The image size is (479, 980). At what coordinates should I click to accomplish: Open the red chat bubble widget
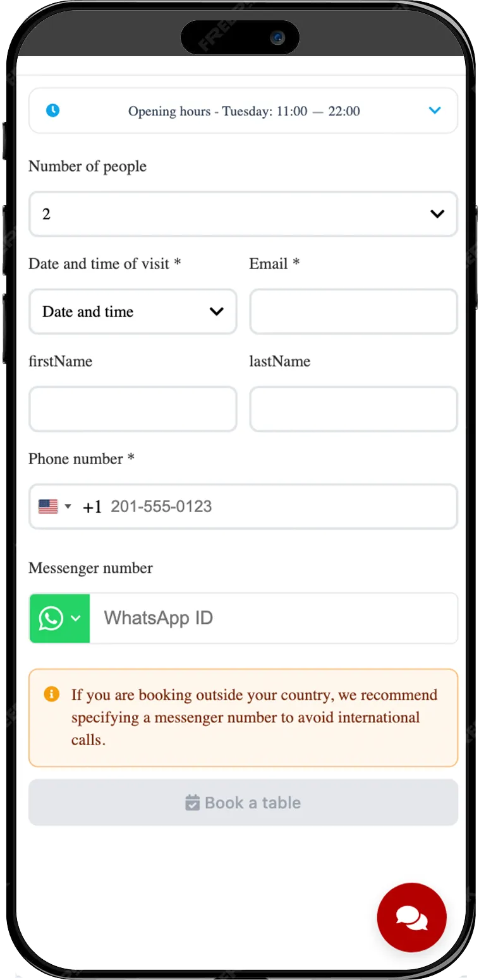click(x=412, y=917)
